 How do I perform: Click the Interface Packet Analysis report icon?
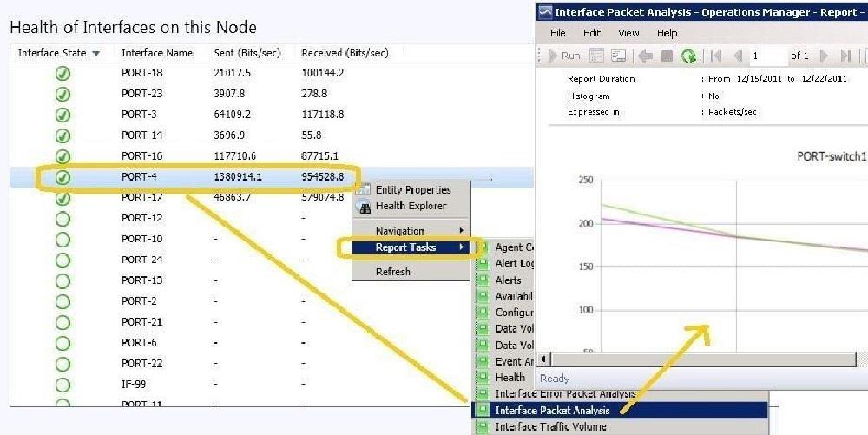tap(483, 410)
